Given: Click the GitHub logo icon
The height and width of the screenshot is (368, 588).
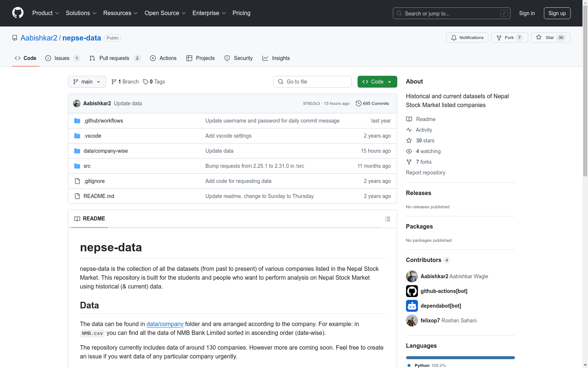Looking at the screenshot, I should 18,13.
